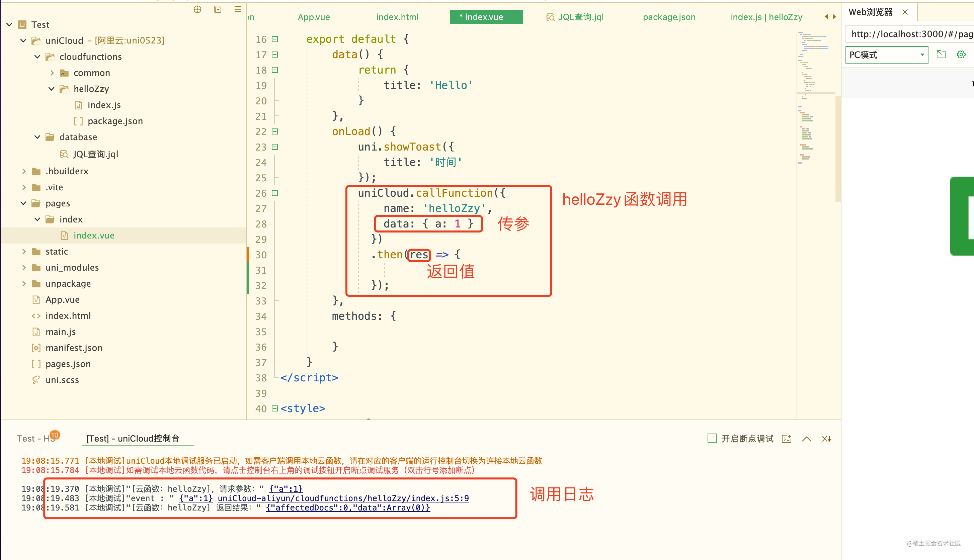Click the editor vertical scrollbar
Viewport: 974px width, 560px height.
(x=838, y=148)
